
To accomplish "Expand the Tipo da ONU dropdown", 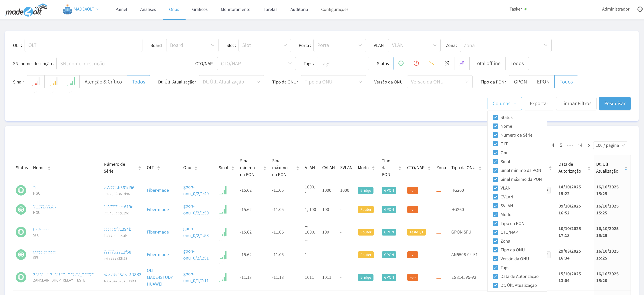I will (333, 82).
